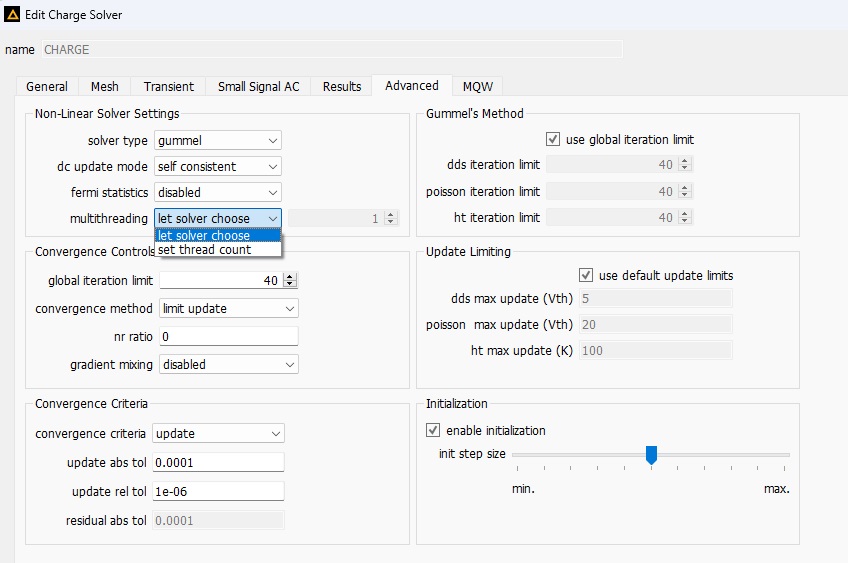Toggle use default update limits checkbox
Image resolution: width=848 pixels, height=563 pixels.
click(x=586, y=275)
